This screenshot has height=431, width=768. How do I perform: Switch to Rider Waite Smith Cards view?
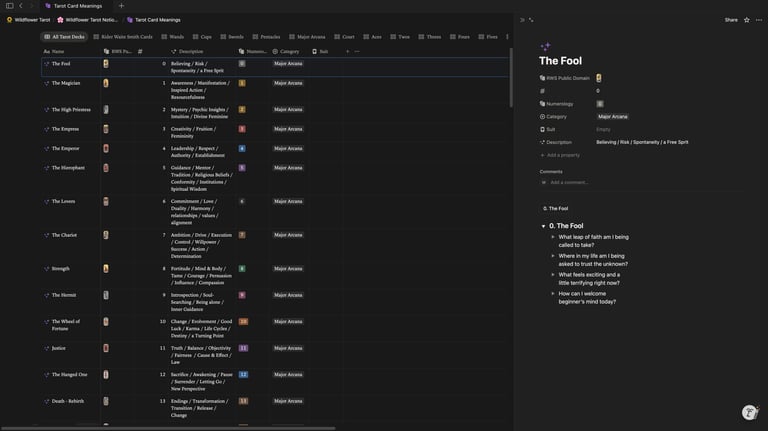point(123,37)
